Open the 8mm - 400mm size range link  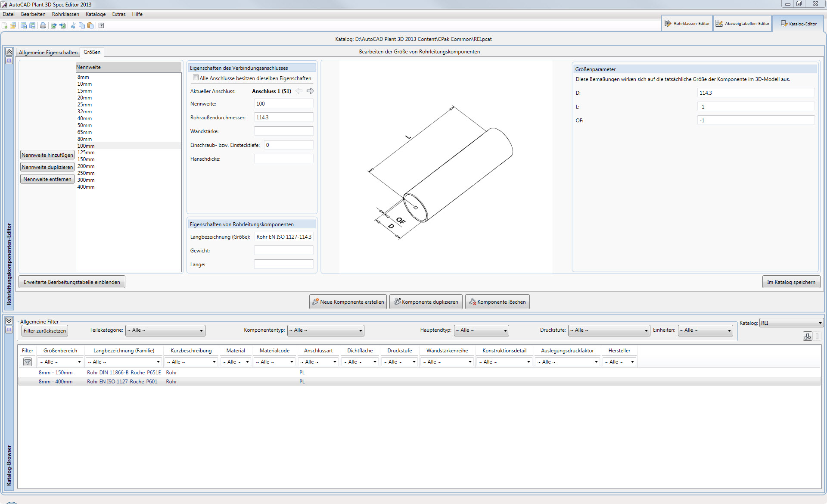tap(56, 382)
